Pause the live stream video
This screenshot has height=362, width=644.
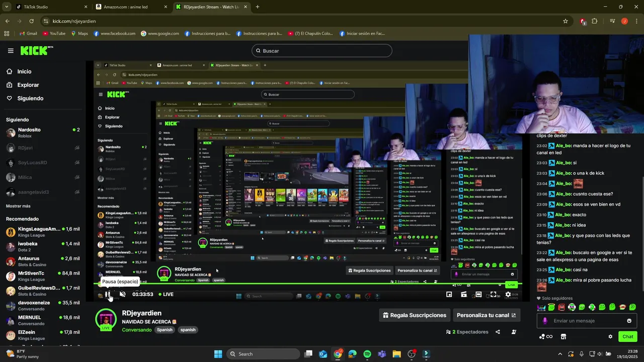click(108, 294)
